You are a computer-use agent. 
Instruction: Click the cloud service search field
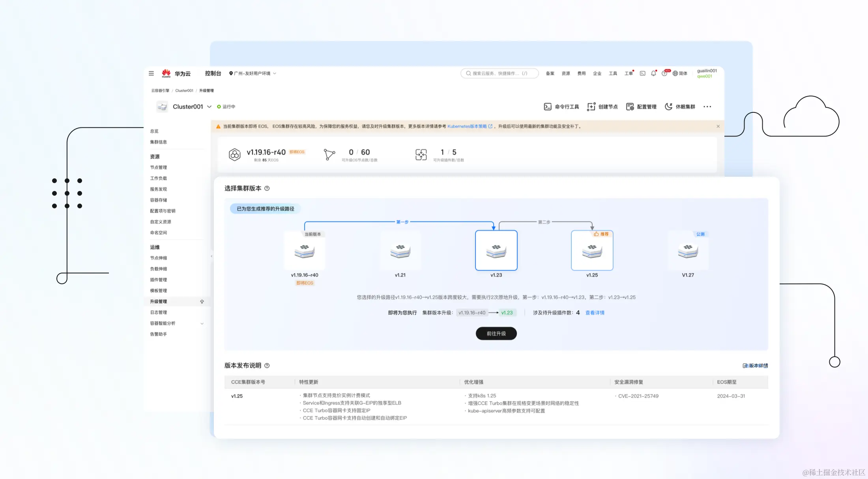(499, 73)
